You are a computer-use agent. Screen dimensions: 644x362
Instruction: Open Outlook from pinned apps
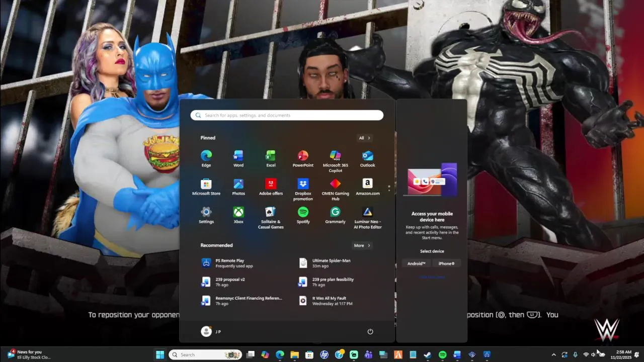368,158
